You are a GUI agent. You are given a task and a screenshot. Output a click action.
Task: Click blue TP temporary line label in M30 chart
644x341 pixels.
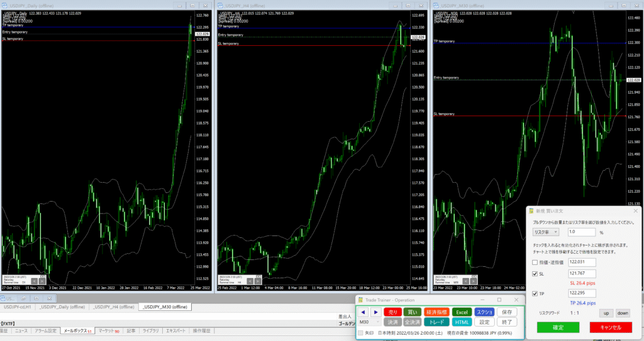pos(444,41)
